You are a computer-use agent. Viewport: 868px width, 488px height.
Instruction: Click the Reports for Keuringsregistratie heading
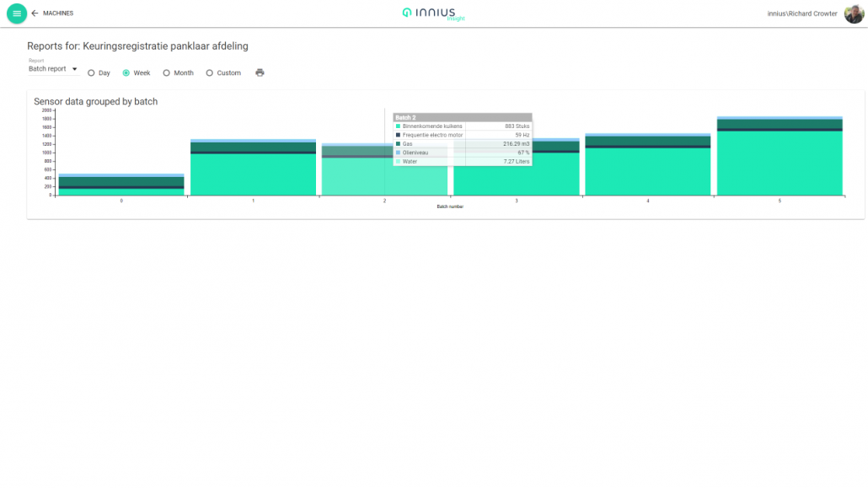click(138, 46)
